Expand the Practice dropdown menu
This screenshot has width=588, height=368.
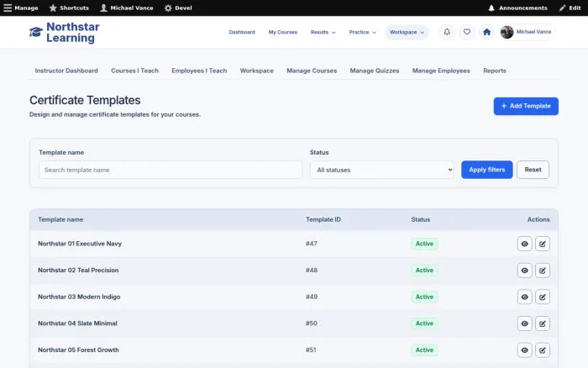(362, 32)
